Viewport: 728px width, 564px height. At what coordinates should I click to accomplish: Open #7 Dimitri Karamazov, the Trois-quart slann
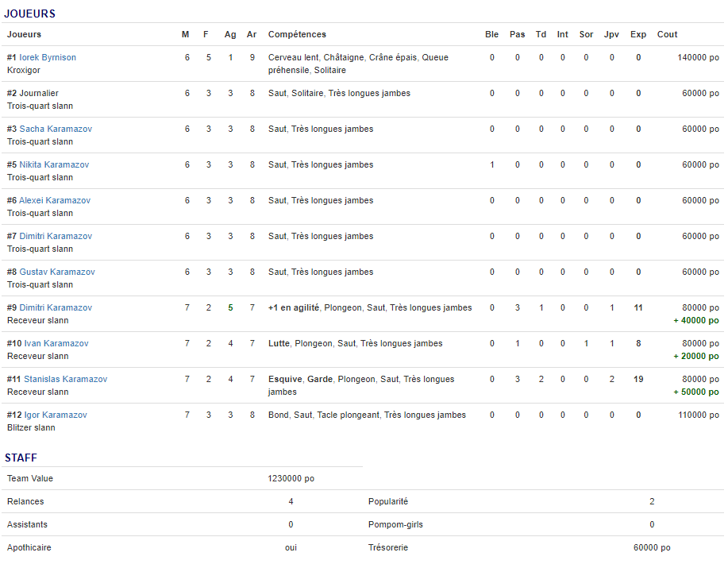[x=56, y=236]
